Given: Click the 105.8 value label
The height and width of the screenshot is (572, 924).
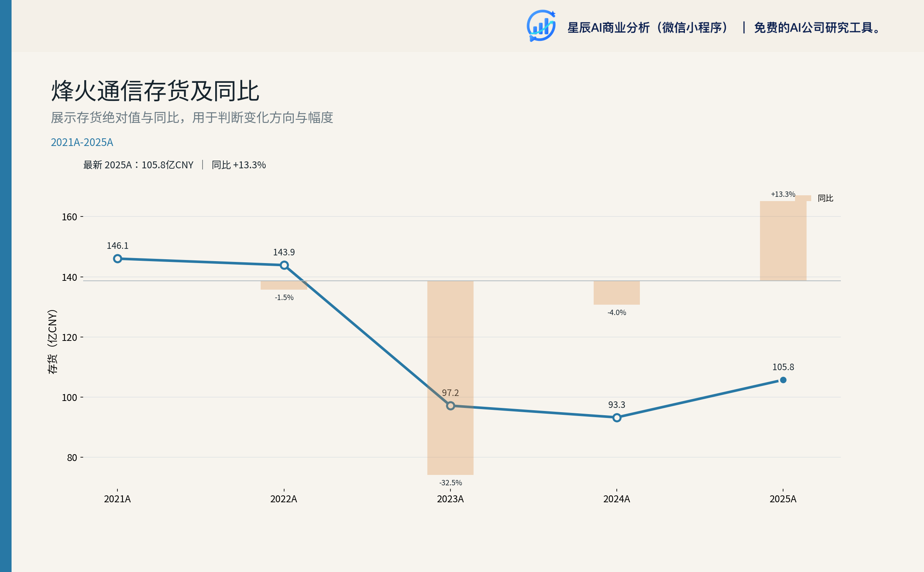Looking at the screenshot, I should pos(783,367).
